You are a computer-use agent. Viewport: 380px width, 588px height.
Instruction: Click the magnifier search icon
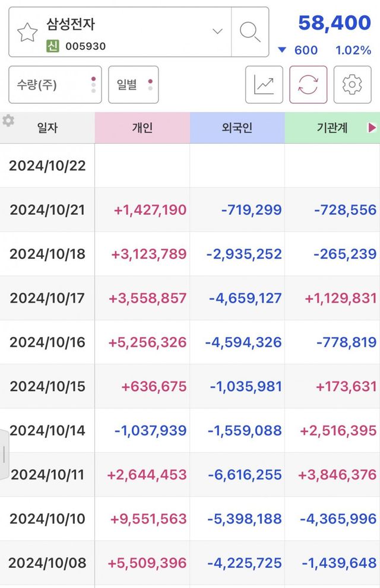[250, 32]
